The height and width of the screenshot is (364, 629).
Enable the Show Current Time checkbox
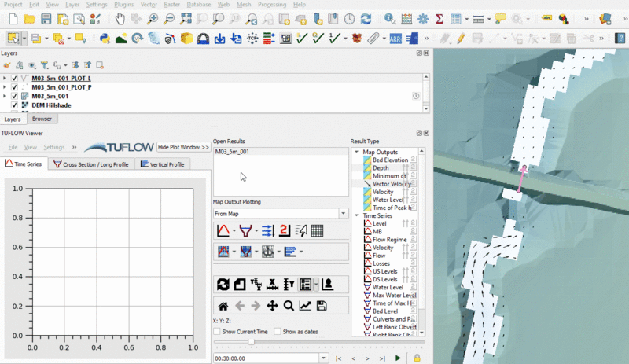click(218, 332)
